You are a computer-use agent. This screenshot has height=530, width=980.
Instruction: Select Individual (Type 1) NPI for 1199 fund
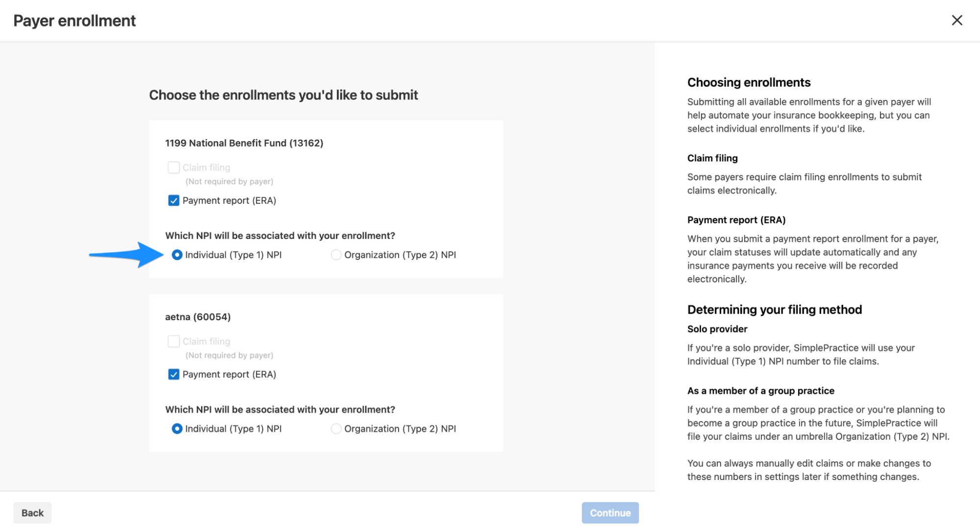point(177,255)
